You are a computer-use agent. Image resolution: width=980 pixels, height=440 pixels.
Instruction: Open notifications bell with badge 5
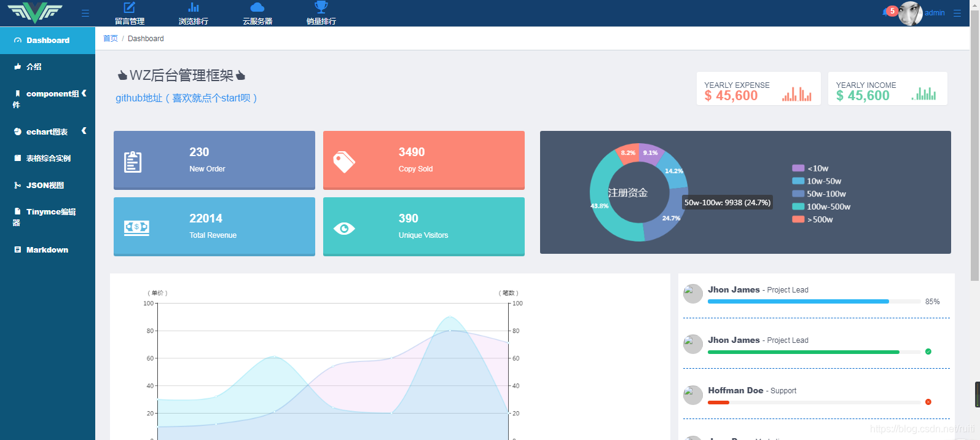click(x=890, y=12)
